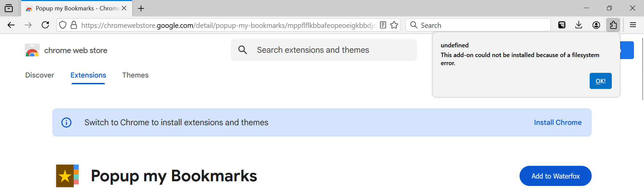Open the tracking protection shield icon
The height and width of the screenshot is (192, 644).
(63, 25)
